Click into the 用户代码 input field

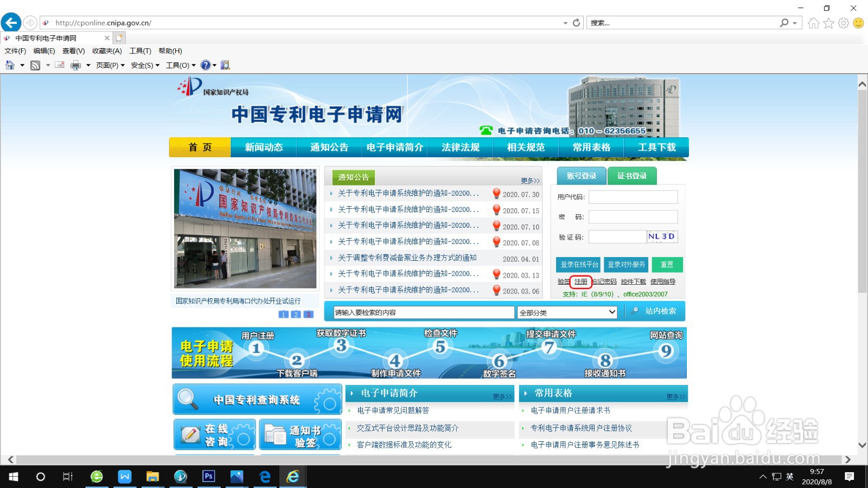(633, 197)
